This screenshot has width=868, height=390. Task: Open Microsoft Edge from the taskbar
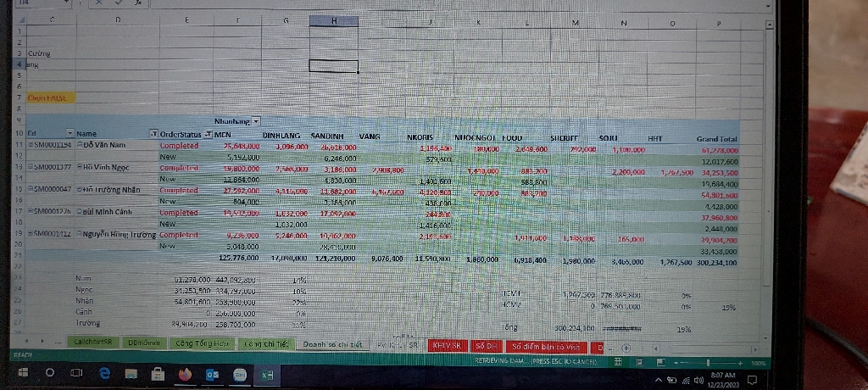coord(104,374)
